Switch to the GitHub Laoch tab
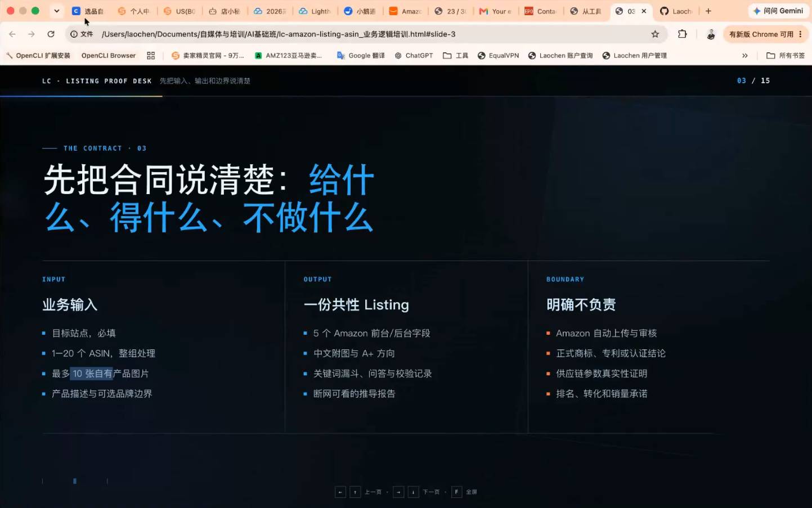This screenshot has width=812, height=508. coord(676,11)
